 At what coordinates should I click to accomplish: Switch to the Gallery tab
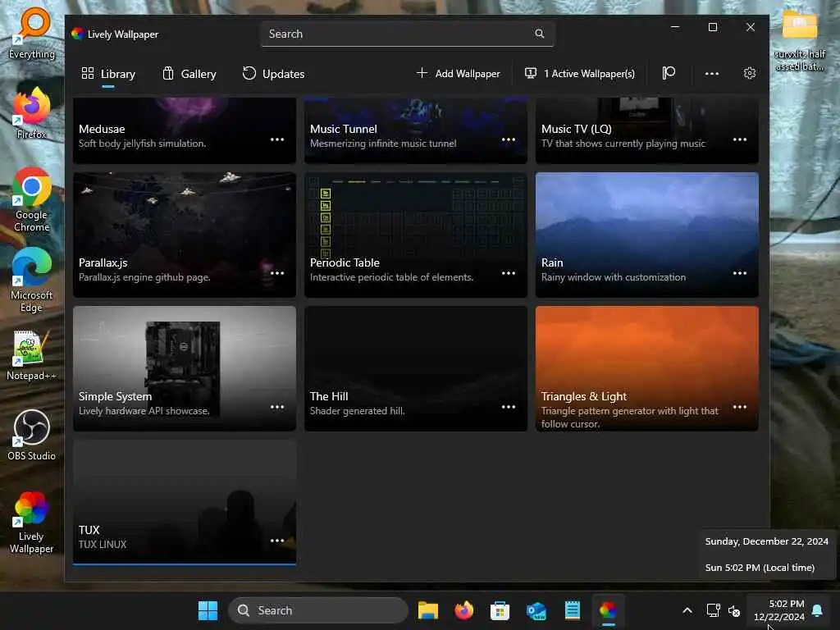coord(189,74)
